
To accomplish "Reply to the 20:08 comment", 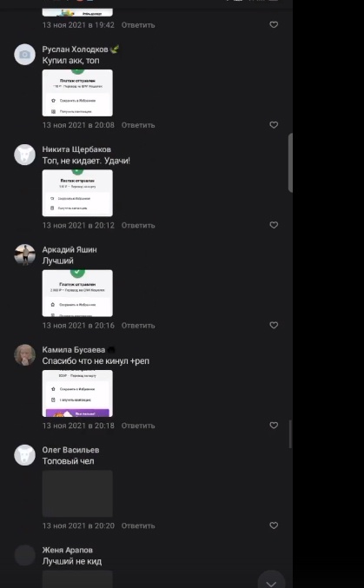I will (x=138, y=125).
